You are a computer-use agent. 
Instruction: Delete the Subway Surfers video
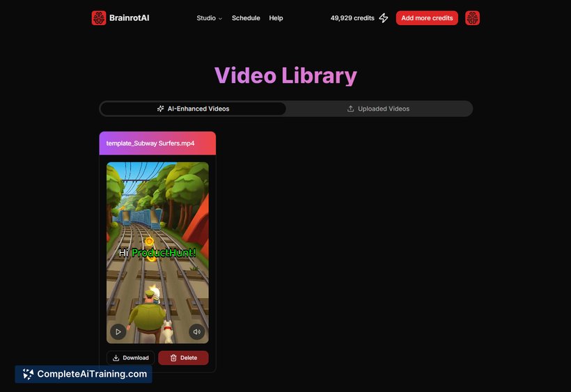tap(183, 358)
